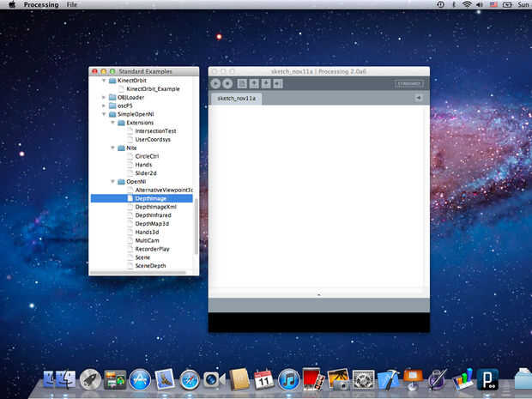The image size is (532, 399).
Task: Collapse the SimpleOpenNI folder
Action: (x=104, y=114)
